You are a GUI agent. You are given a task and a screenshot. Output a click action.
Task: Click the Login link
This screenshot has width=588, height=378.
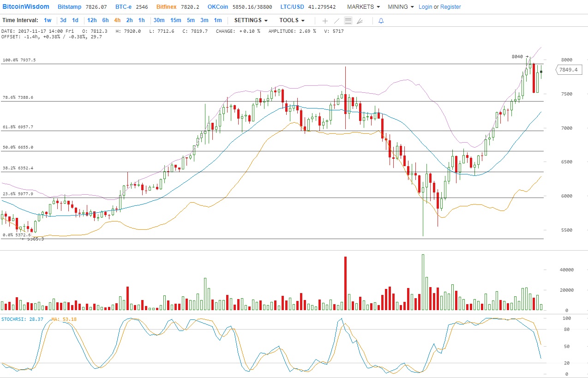coord(425,7)
